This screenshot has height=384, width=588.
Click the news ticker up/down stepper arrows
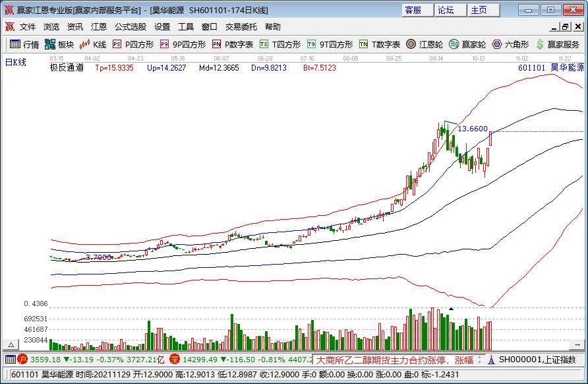pyautogui.click(x=479, y=360)
